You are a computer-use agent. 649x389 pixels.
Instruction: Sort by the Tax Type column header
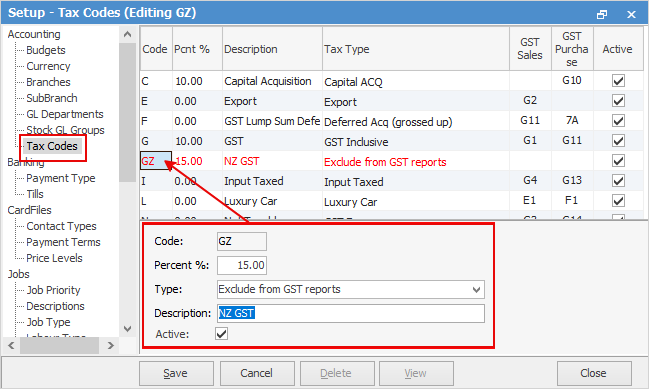point(416,49)
